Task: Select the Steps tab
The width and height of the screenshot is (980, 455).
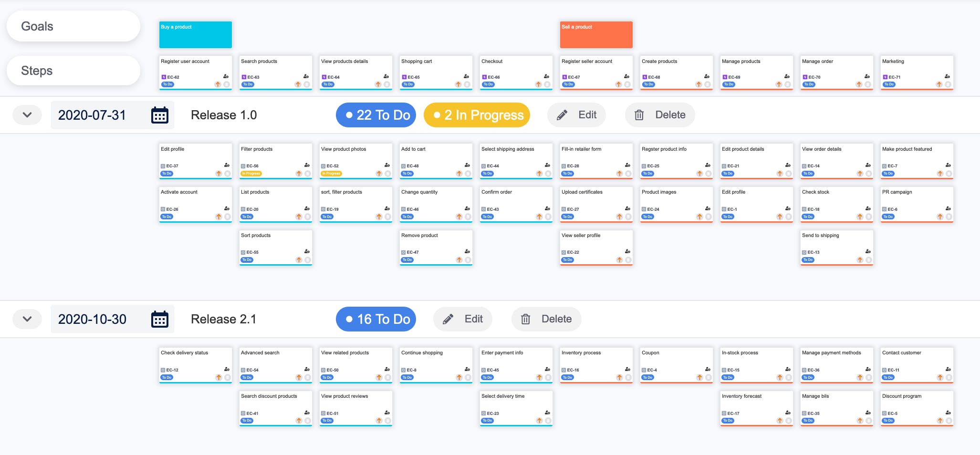Action: (73, 70)
